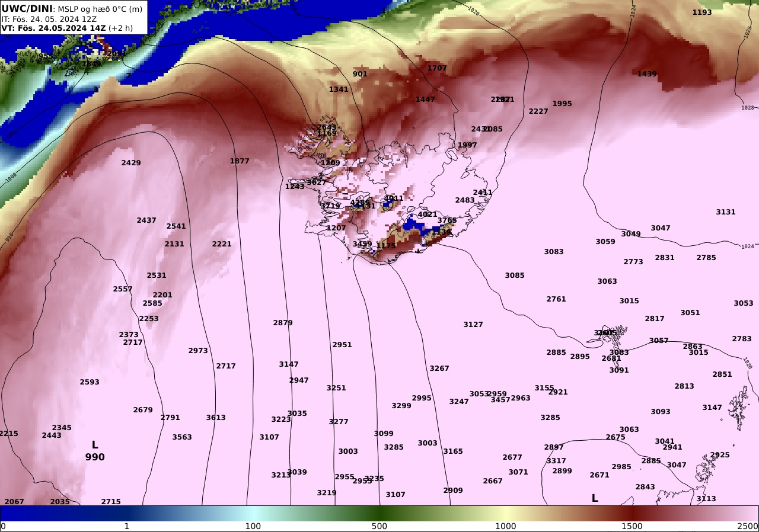Click the height value 2879
Image resolution: width=759 pixels, height=532 pixels.
click(x=283, y=323)
